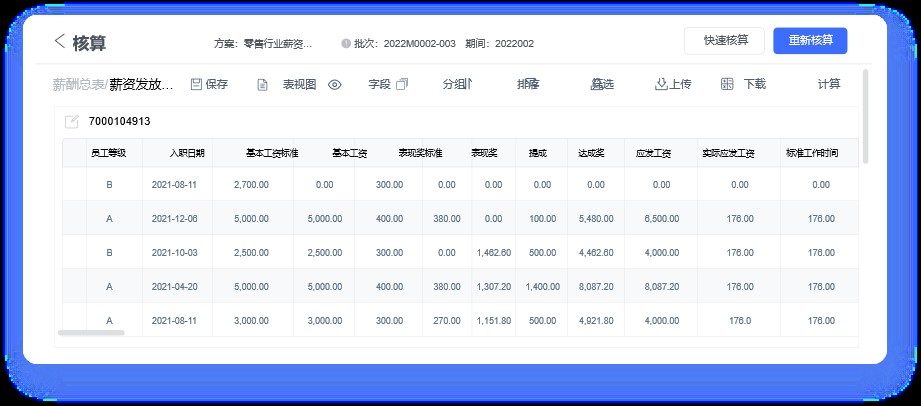Click the edit icon beside 7000104913
Image resolution: width=921 pixels, height=406 pixels.
pos(71,122)
